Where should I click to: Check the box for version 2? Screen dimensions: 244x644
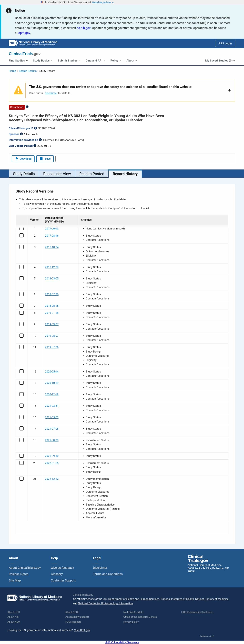(22, 236)
